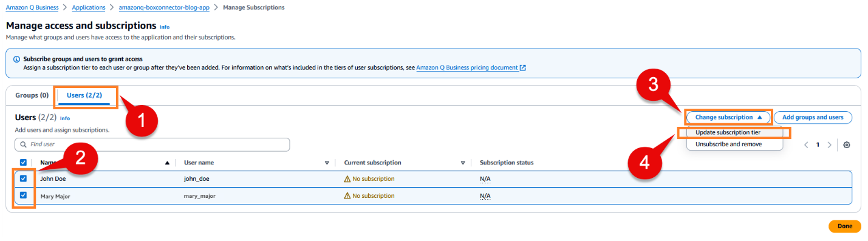Click N/A status in John Doe's row
Viewport: 868px width, 241px height.
pyautogui.click(x=485, y=179)
